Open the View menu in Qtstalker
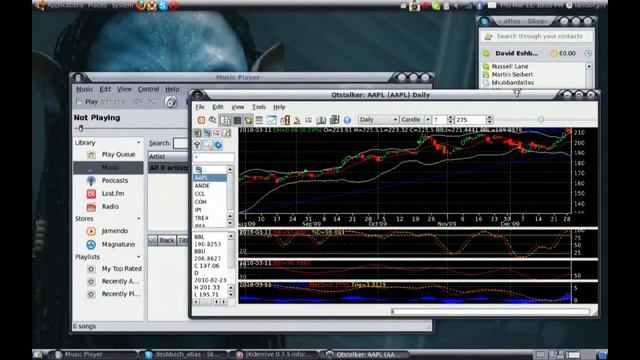The height and width of the screenshot is (360, 640). pyautogui.click(x=238, y=107)
